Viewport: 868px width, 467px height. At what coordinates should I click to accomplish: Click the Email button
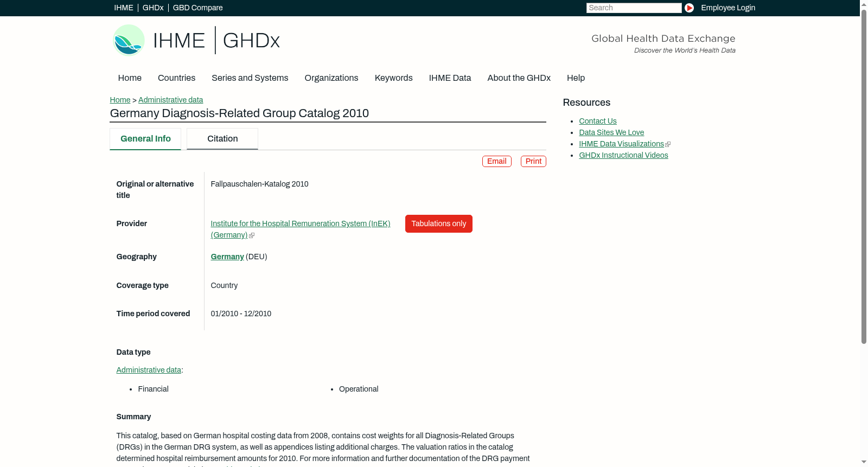(497, 162)
